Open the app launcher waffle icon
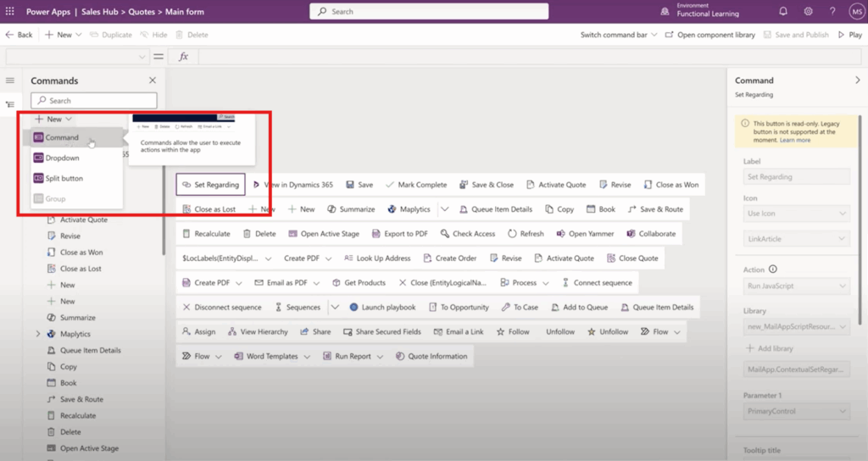The width and height of the screenshot is (868, 461). 10,11
